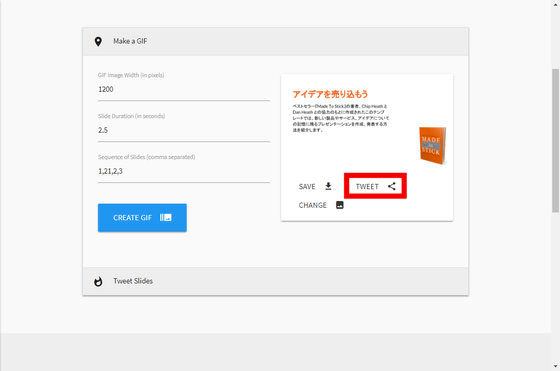
Task: Click the image icon next to CHANGE
Action: 340,205
